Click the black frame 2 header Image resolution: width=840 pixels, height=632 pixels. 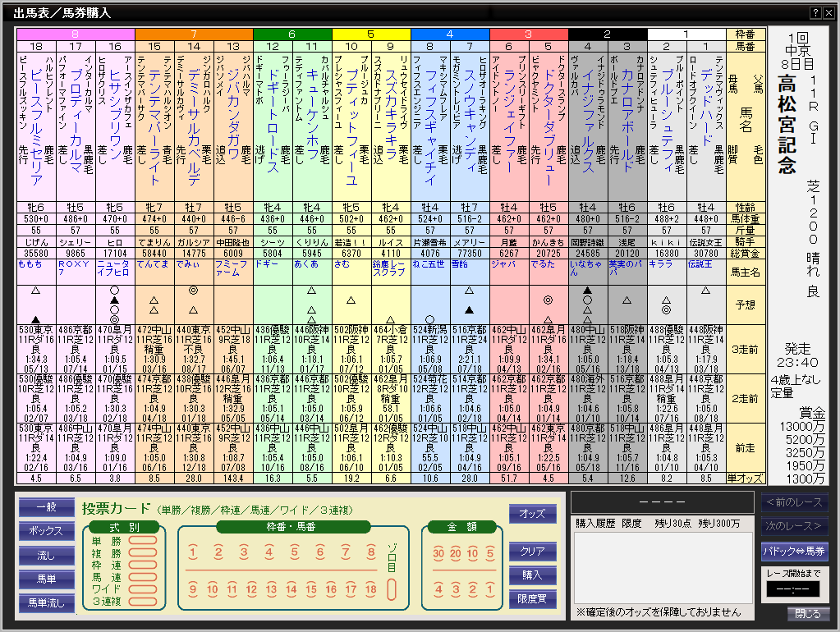(x=608, y=34)
